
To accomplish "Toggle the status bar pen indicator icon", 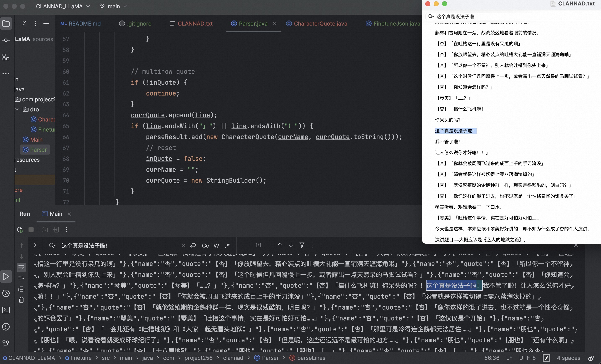I will (546, 358).
